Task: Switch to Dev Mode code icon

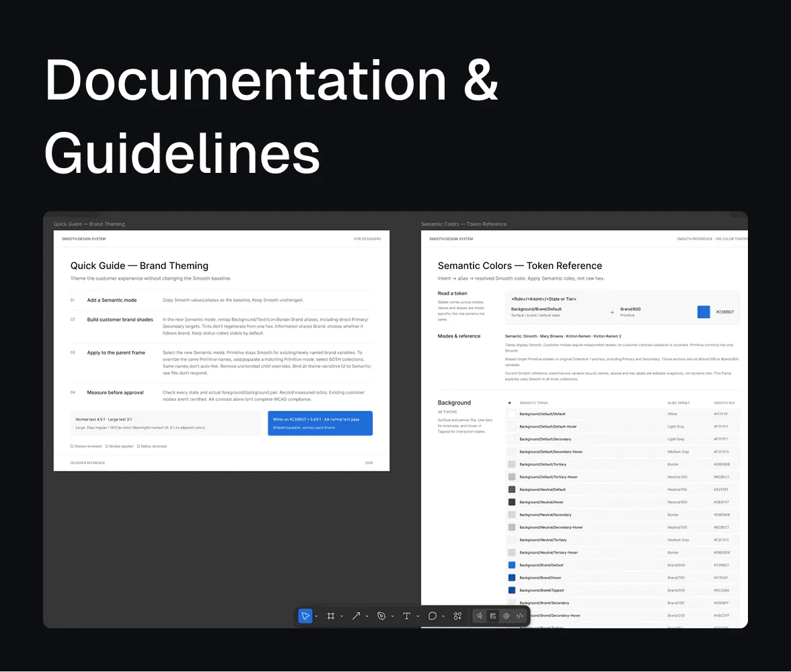Action: pyautogui.click(x=519, y=616)
